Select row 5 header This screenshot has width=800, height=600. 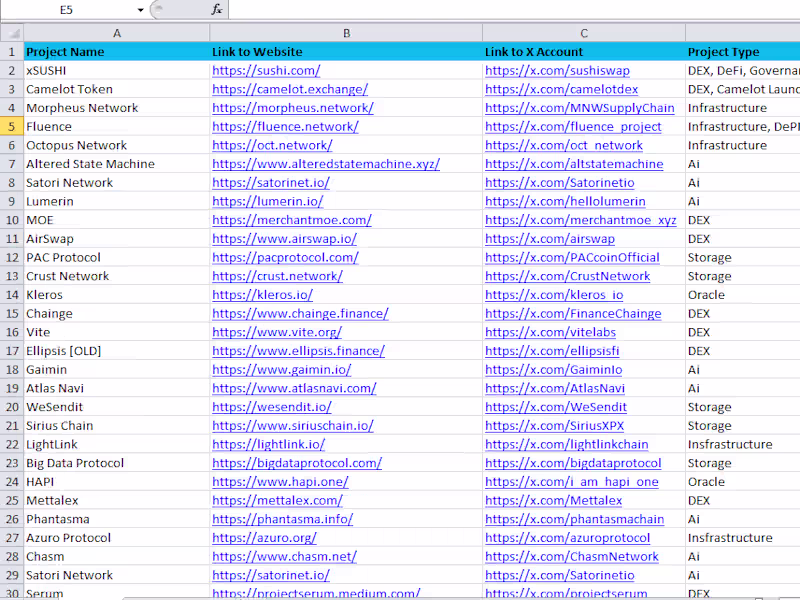(x=11, y=127)
